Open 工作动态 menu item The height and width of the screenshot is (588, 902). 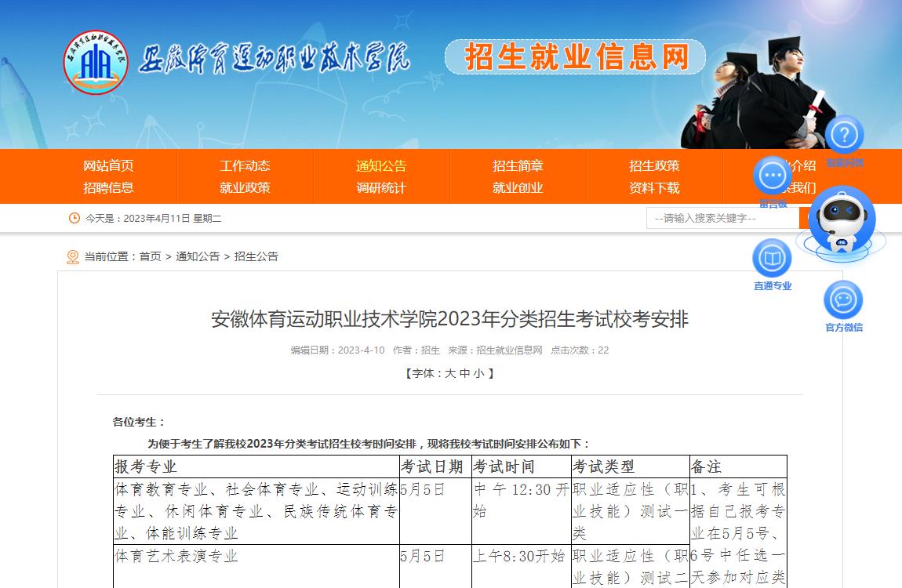tap(245, 166)
